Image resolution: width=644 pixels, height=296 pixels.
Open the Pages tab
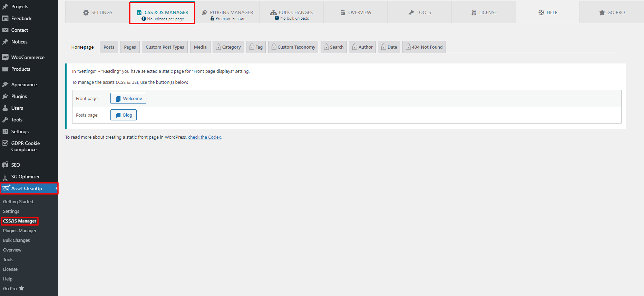tap(130, 47)
